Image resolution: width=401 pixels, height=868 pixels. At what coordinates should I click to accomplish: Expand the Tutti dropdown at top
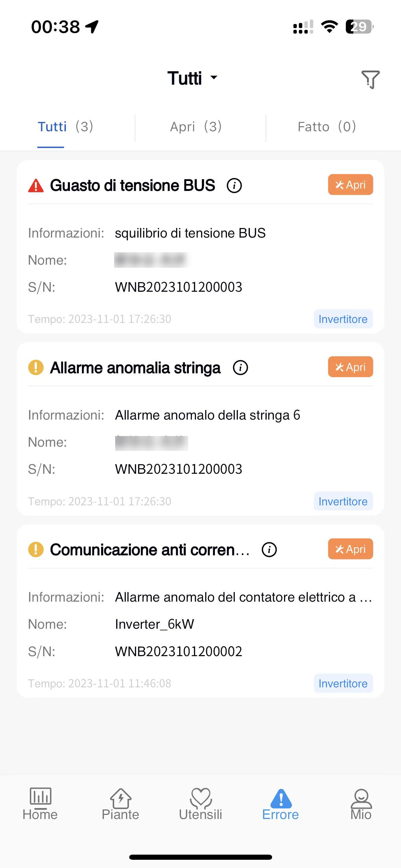tap(193, 78)
